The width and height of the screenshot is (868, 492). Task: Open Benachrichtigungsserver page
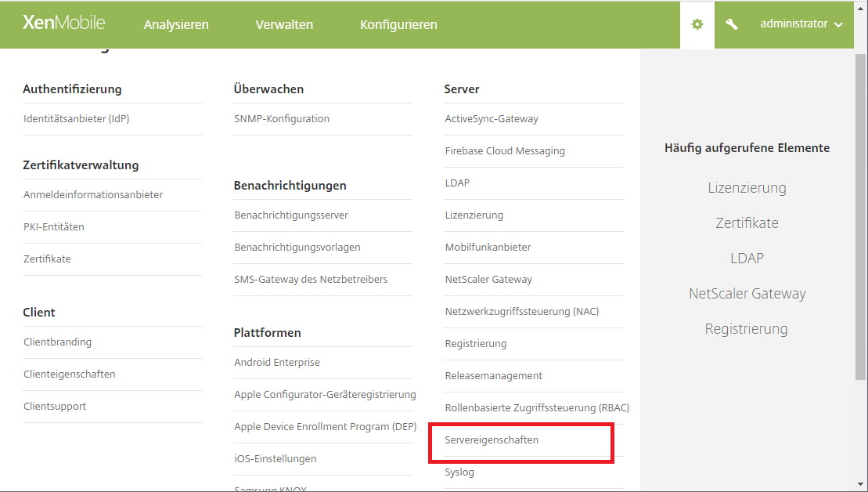tap(291, 215)
